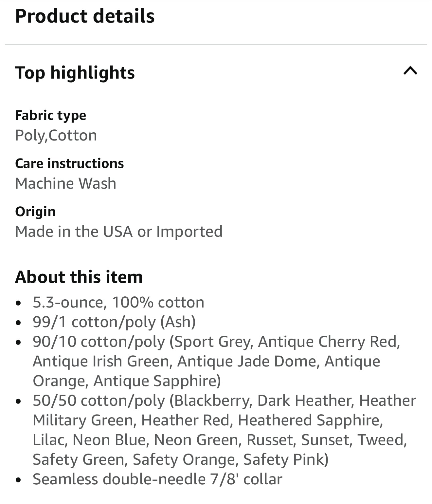Click the Orange, Antique Sapphire text line

[x=127, y=381]
